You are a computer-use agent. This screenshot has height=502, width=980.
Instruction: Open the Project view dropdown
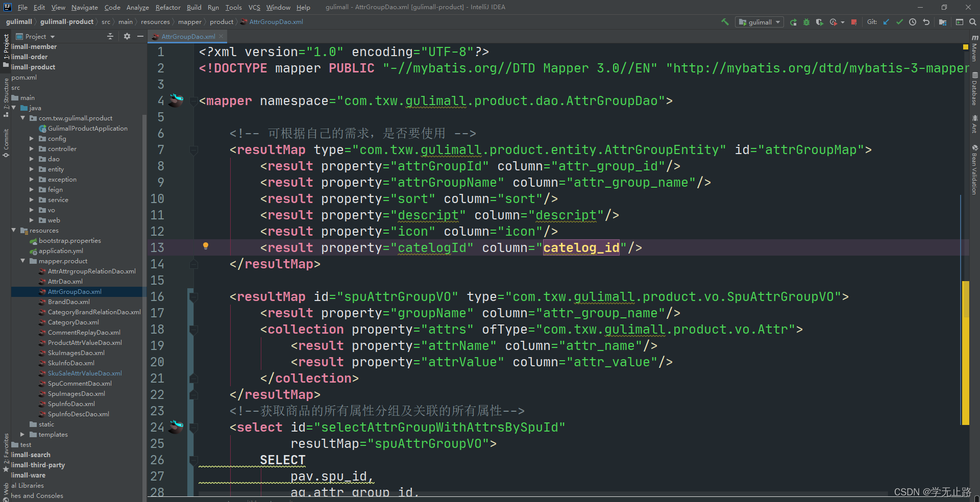[36, 37]
